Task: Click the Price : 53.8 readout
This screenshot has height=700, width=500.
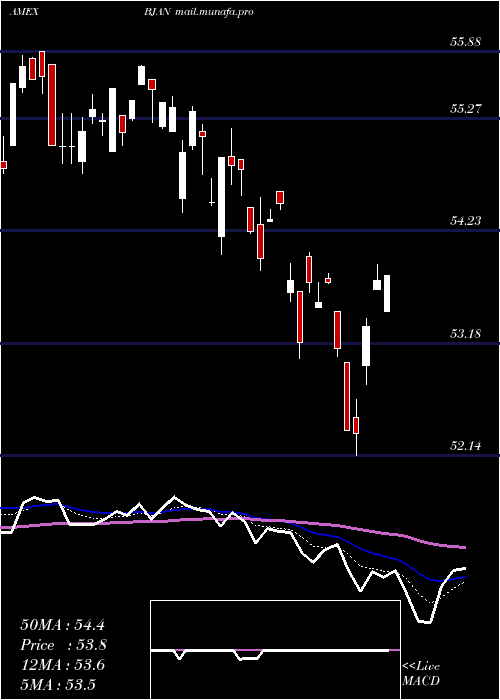Action: [x=64, y=645]
